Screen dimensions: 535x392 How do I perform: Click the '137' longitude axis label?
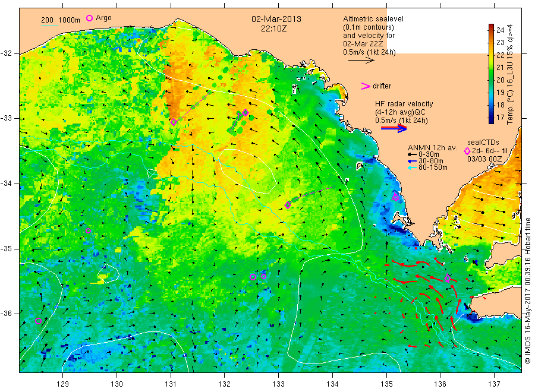click(494, 384)
